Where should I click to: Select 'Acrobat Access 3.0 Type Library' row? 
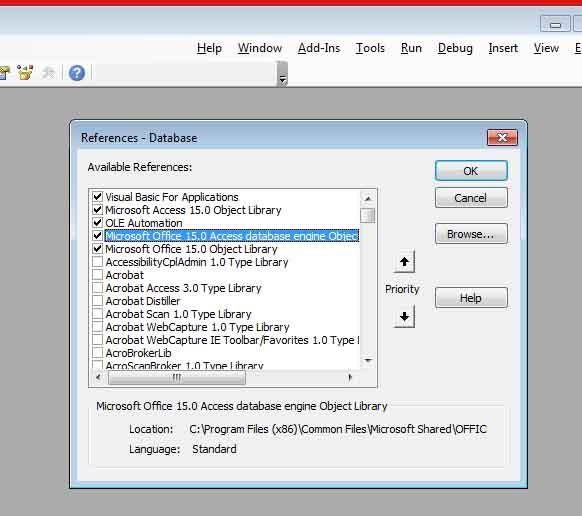pos(232,287)
